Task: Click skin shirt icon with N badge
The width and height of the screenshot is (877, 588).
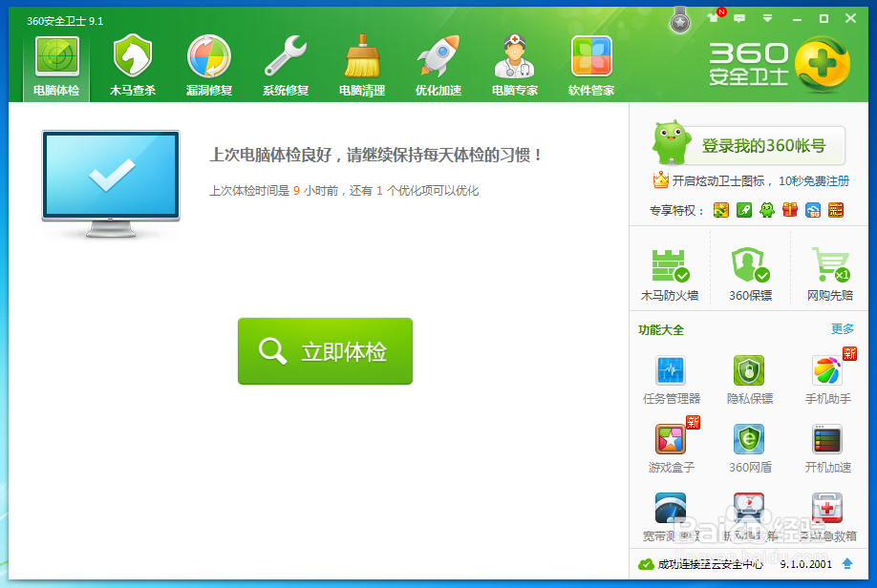Action: click(x=716, y=15)
